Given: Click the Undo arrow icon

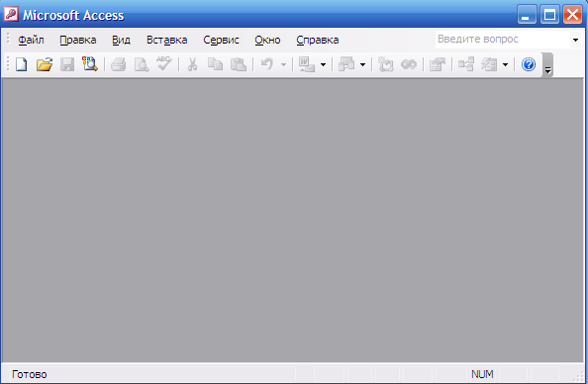Looking at the screenshot, I should (x=267, y=64).
